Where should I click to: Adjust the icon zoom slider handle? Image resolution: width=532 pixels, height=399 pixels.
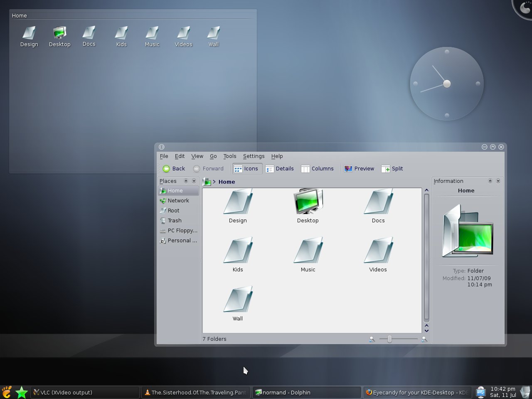[x=389, y=339]
